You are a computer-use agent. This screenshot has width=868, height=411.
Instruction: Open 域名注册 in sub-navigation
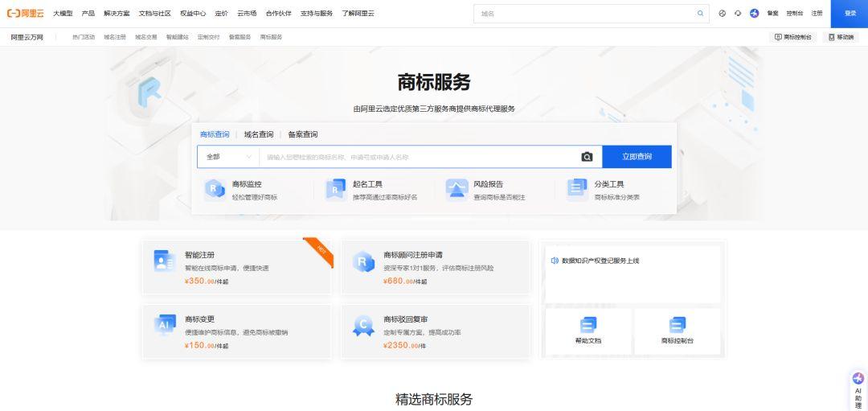click(115, 37)
